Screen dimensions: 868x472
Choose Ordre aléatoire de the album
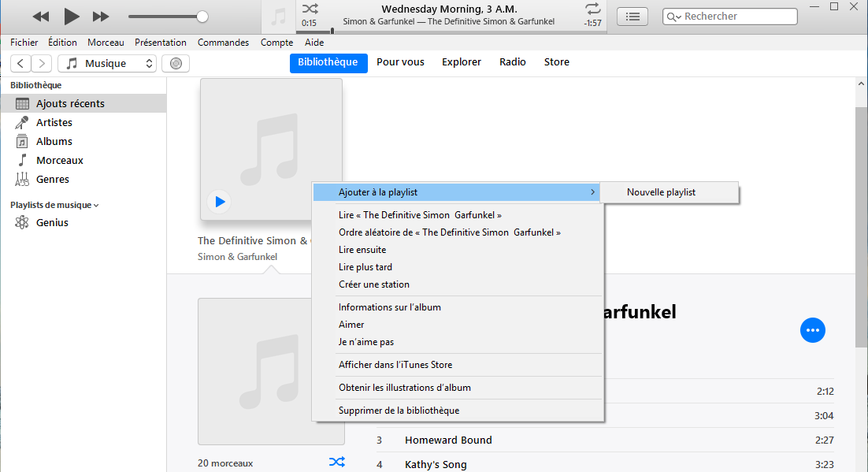point(458,232)
